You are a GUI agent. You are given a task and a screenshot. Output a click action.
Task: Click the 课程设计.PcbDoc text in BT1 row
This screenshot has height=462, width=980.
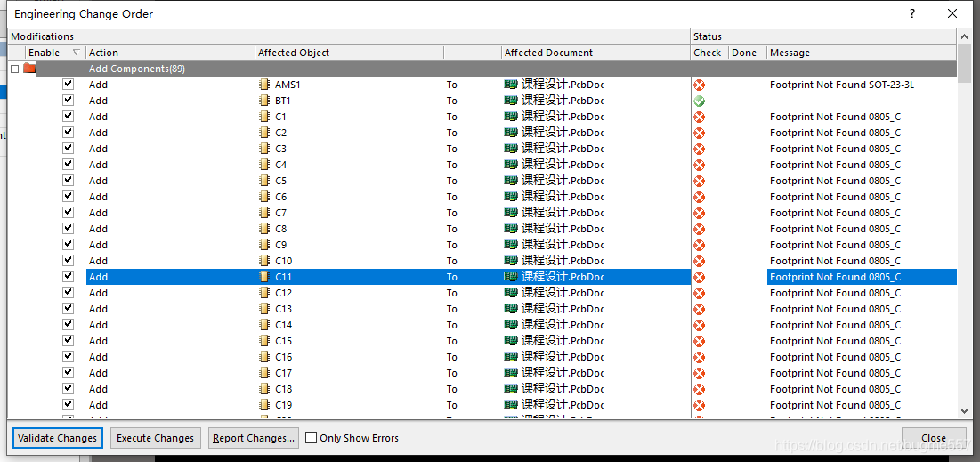(563, 101)
